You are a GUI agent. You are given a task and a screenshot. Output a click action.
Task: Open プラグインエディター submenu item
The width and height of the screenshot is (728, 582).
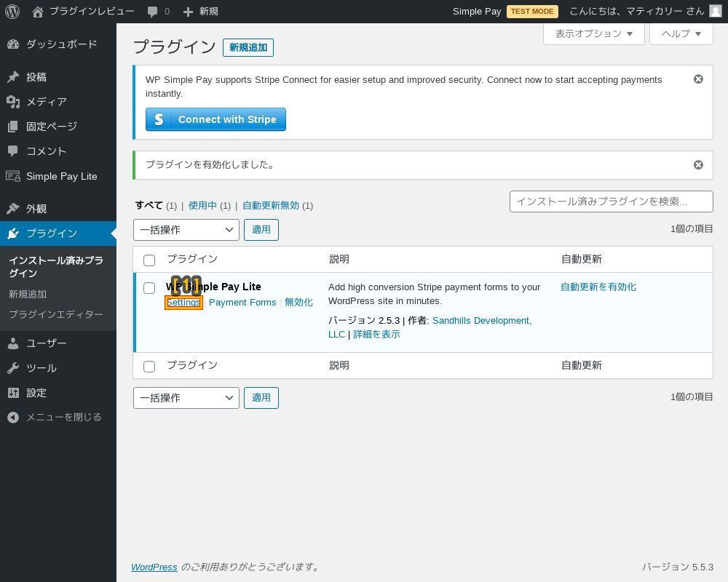pyautogui.click(x=56, y=314)
